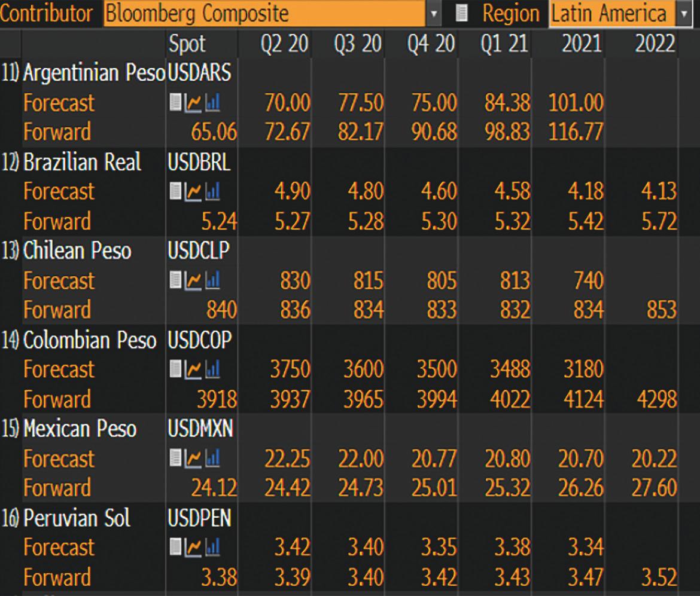This screenshot has width=700, height=596.
Task: Select the Q2 20 column header
Action: [x=285, y=44]
